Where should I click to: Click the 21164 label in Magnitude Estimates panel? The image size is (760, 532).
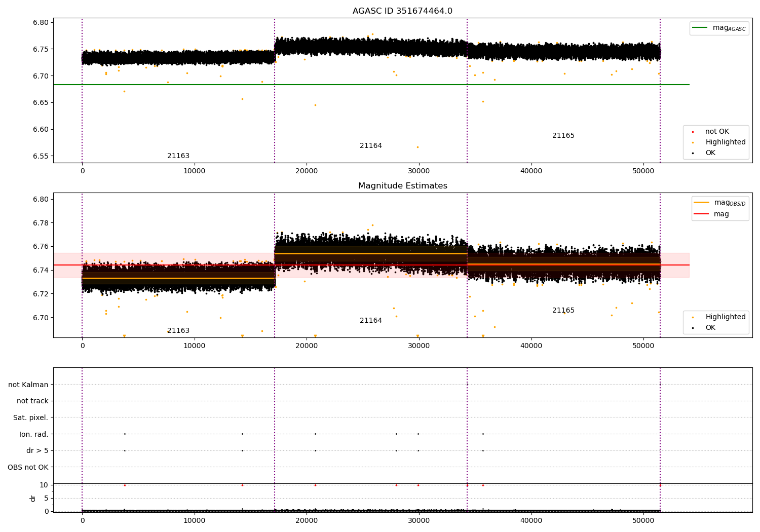(371, 321)
